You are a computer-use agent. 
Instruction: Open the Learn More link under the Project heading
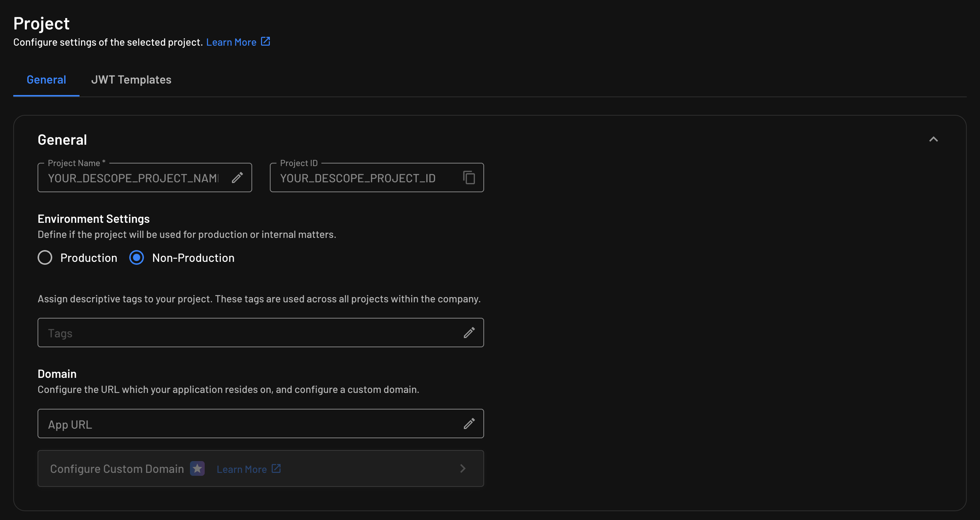(x=232, y=42)
